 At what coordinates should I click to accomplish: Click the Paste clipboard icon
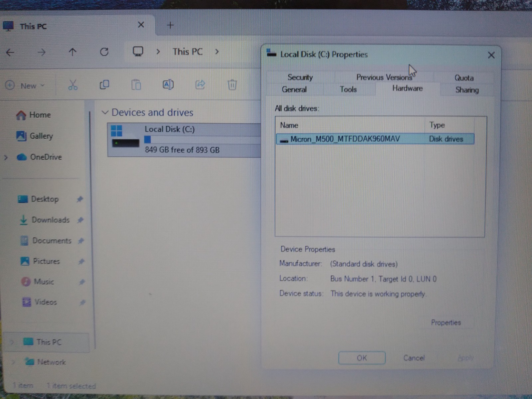click(x=136, y=85)
